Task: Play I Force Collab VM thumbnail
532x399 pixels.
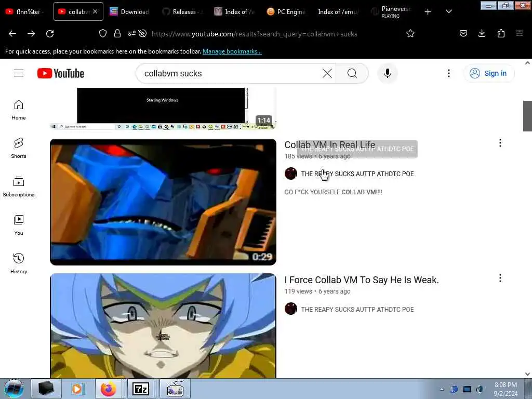Action: [163, 326]
